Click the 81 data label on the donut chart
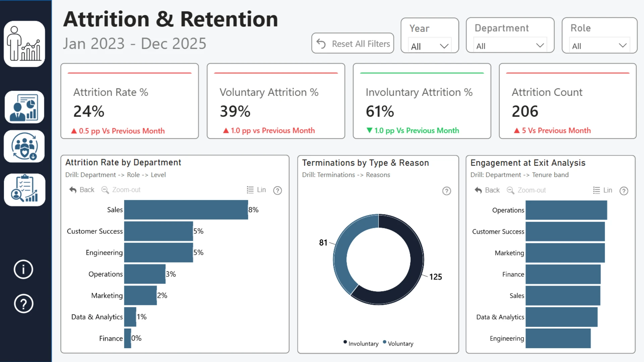 pyautogui.click(x=323, y=243)
